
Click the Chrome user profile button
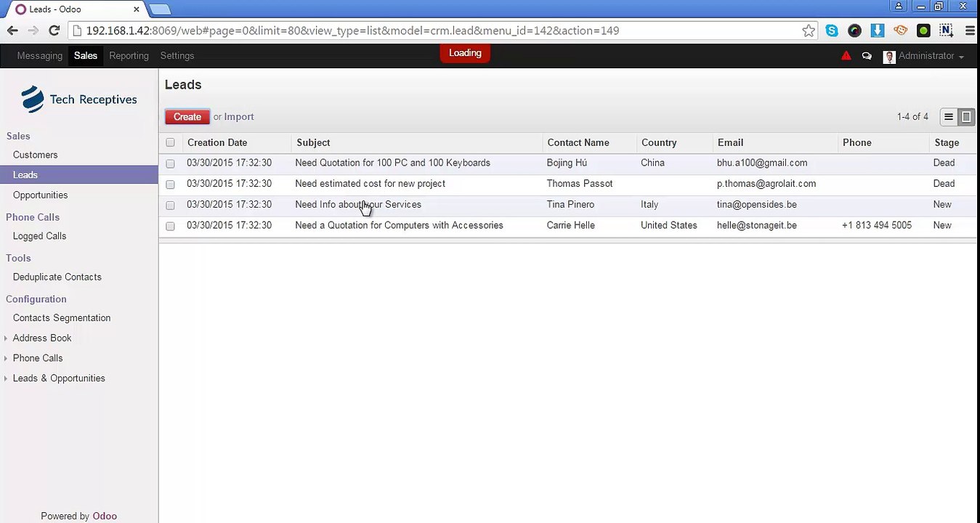pos(899,6)
